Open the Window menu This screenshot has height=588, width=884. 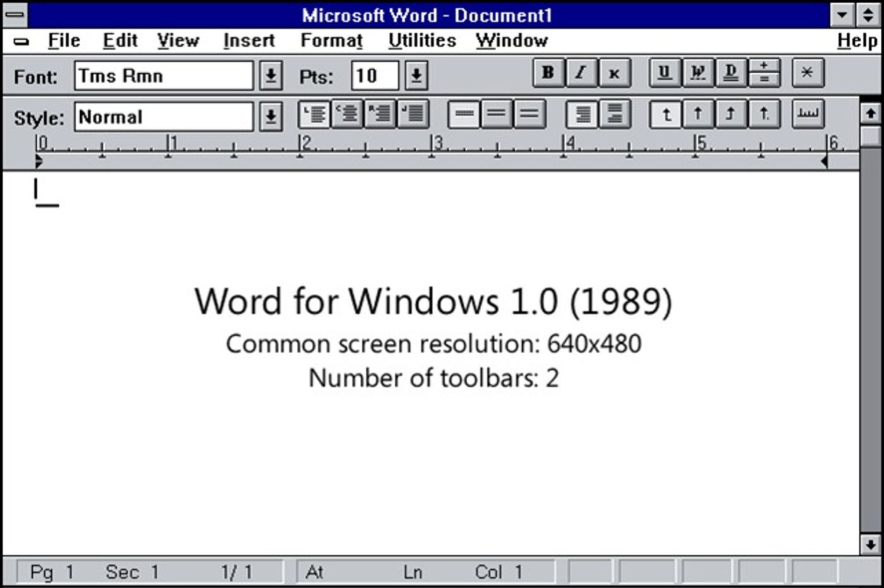tap(511, 41)
